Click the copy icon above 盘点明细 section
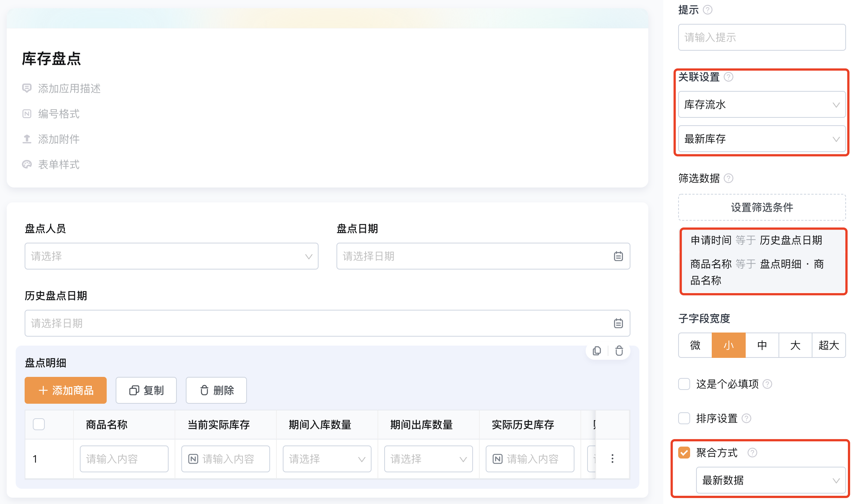852x504 pixels. 597,351
